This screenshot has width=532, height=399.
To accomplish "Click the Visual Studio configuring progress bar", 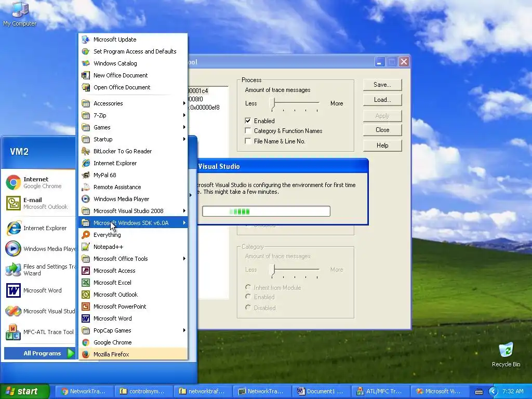I will click(x=266, y=211).
